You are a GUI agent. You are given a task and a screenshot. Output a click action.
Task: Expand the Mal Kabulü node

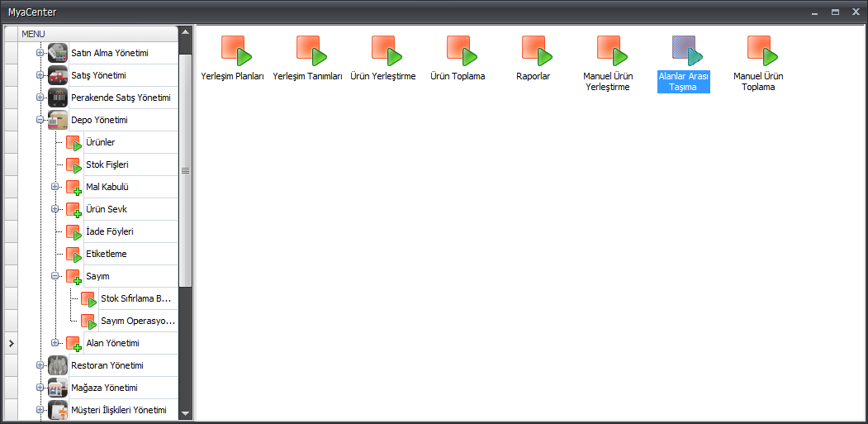point(55,186)
